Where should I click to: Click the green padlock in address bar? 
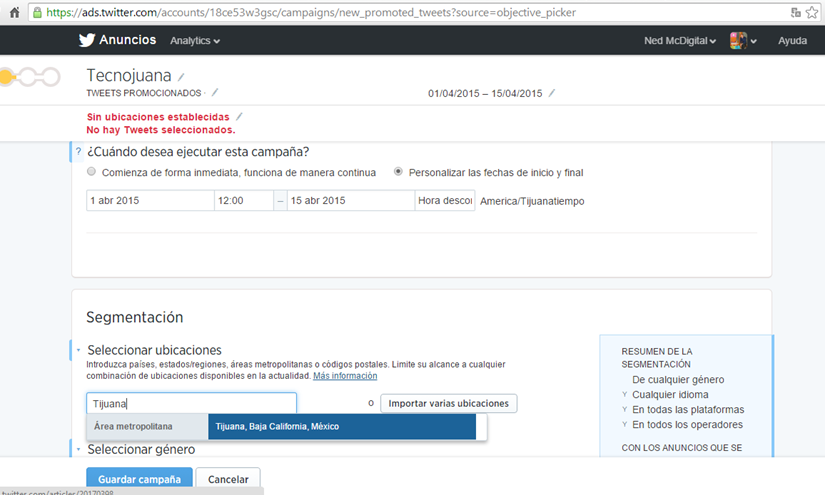pyautogui.click(x=37, y=12)
